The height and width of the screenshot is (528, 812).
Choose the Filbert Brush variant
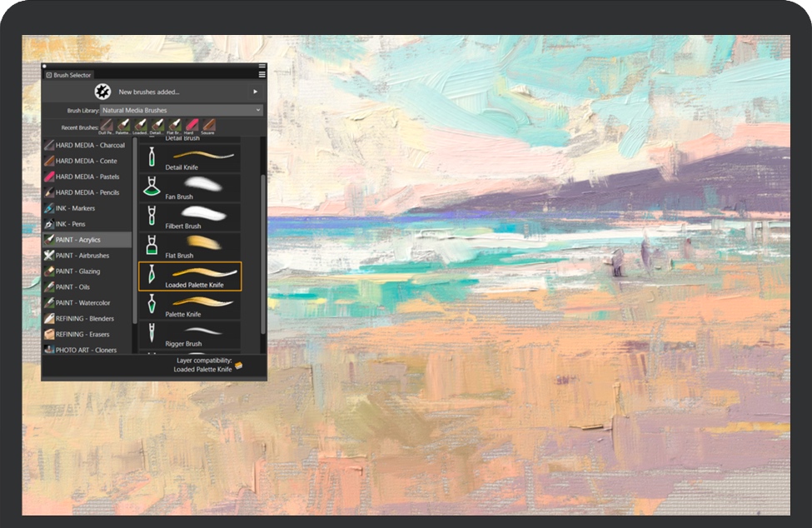coord(190,217)
